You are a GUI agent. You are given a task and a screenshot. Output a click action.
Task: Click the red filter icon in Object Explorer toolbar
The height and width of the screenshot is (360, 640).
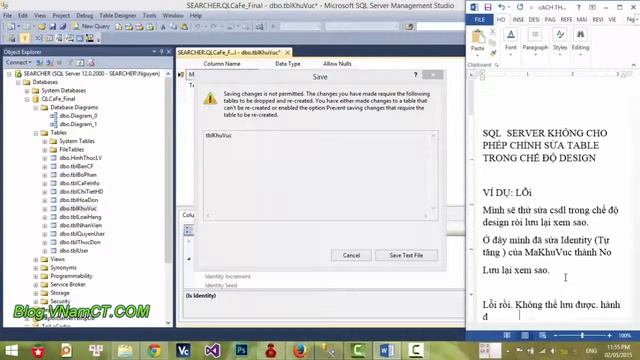coord(91,62)
